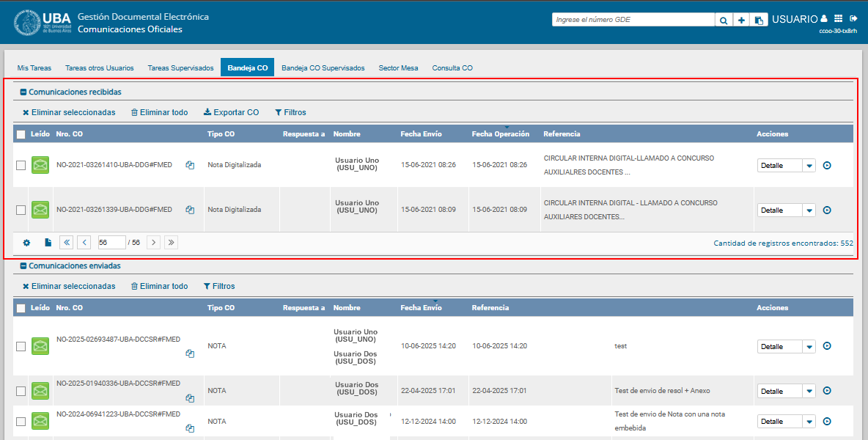This screenshot has height=440, width=868.
Task: Go to first page of received communications
Action: 66,243
